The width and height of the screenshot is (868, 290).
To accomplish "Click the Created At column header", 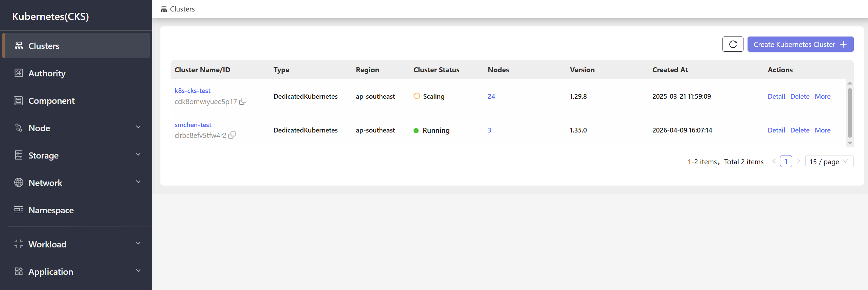I will [x=670, y=70].
